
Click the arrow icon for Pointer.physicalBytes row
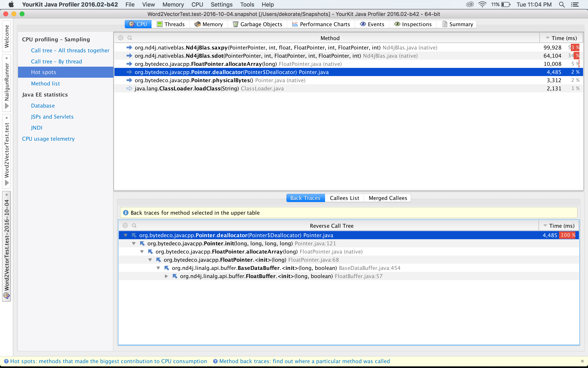pyautogui.click(x=129, y=80)
